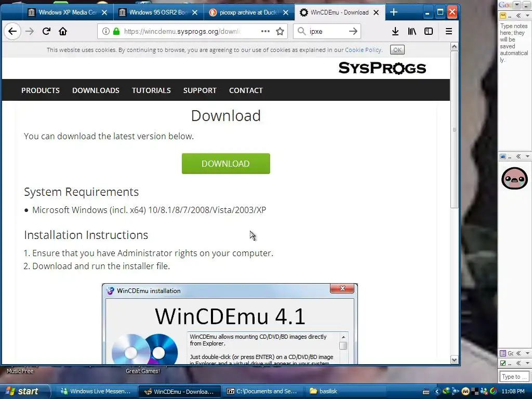Go back to the previous page
This screenshot has width=532, height=399.
click(12, 31)
